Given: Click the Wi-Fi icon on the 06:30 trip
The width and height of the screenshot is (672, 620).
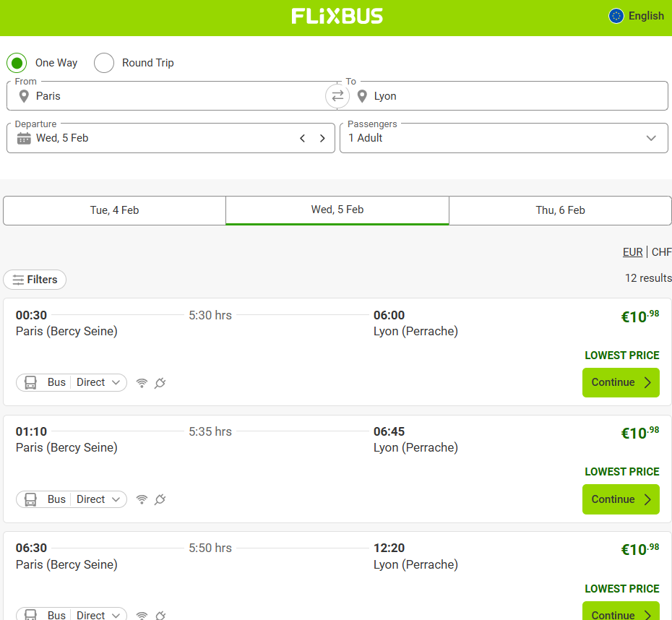Looking at the screenshot, I should 142,615.
